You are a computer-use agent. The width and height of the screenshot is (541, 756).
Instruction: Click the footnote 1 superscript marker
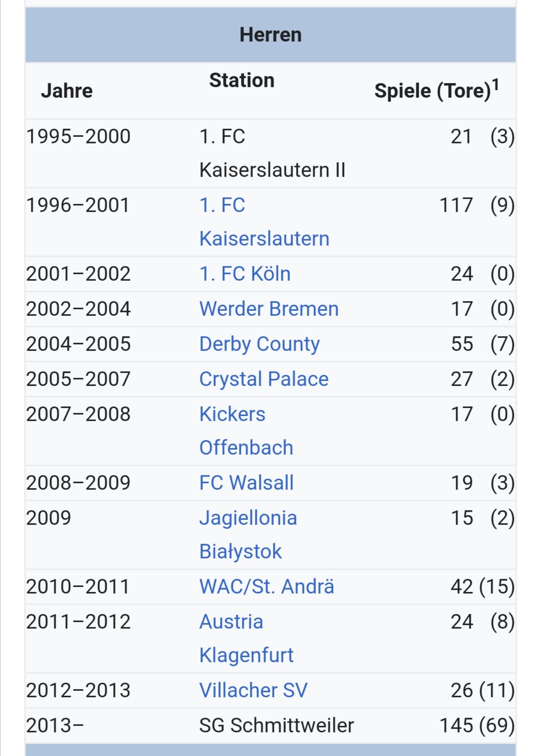pyautogui.click(x=495, y=85)
